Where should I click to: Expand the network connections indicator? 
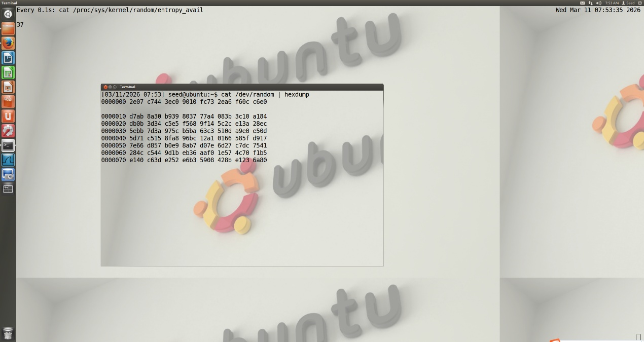[x=590, y=3]
